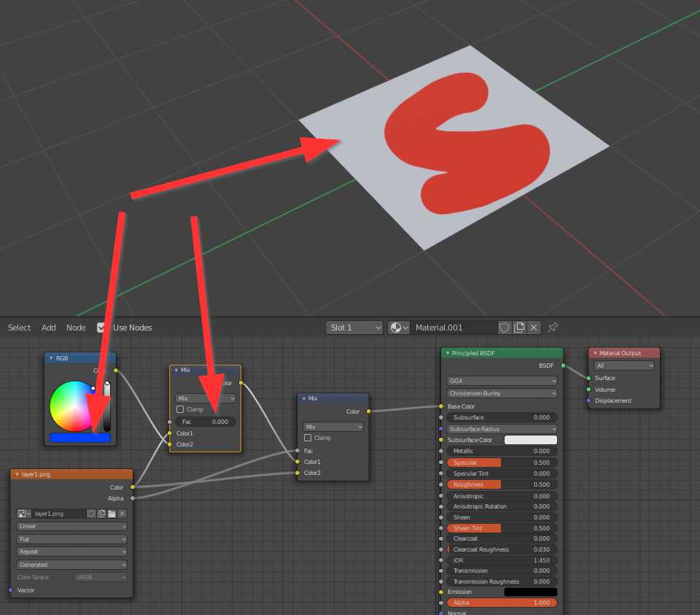Open the Slot 1 dropdown
The image size is (700, 615).
tap(354, 328)
